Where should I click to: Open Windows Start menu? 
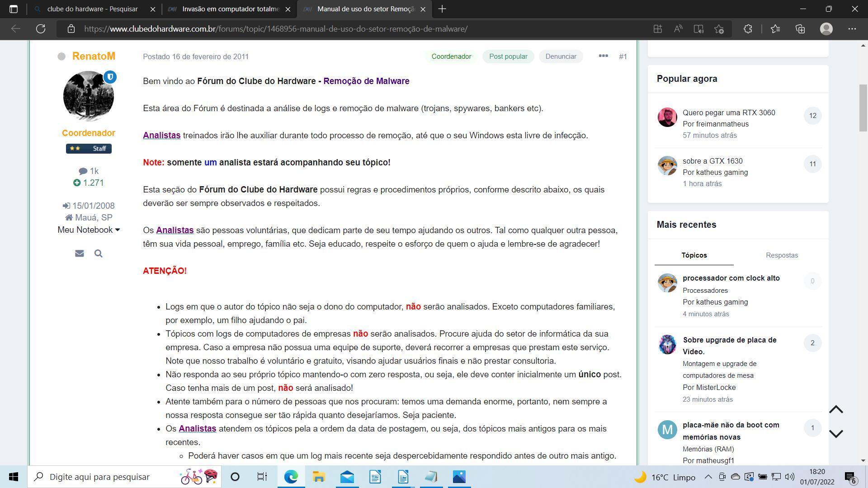coord(14,477)
